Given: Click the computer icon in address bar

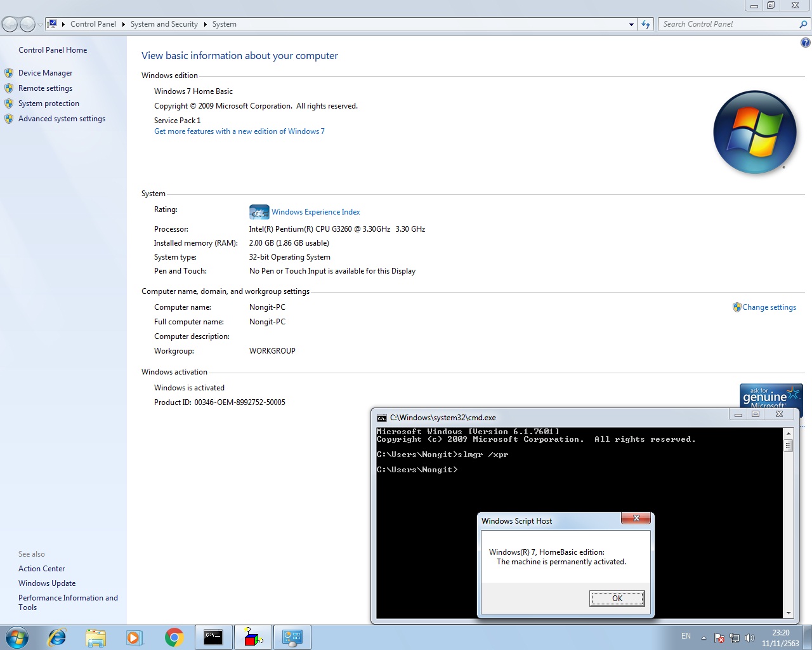Looking at the screenshot, I should [53, 24].
